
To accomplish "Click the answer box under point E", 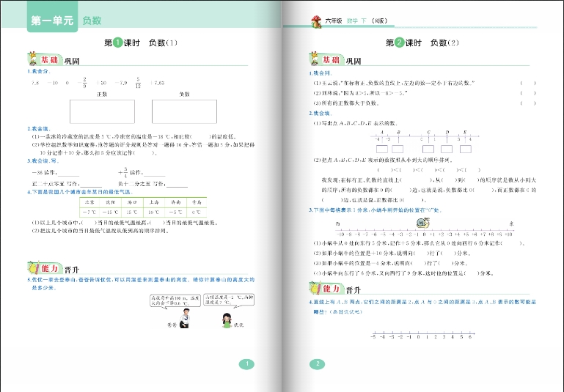I will 466,149.
